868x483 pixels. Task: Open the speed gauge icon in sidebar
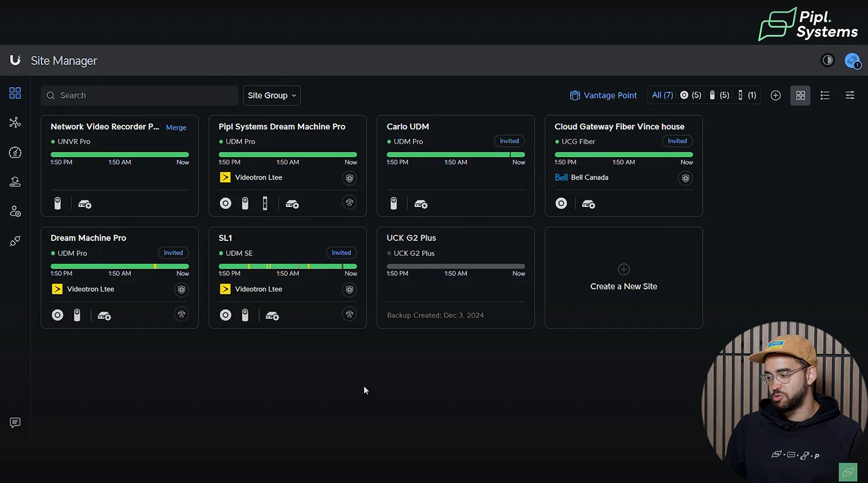pyautogui.click(x=15, y=152)
